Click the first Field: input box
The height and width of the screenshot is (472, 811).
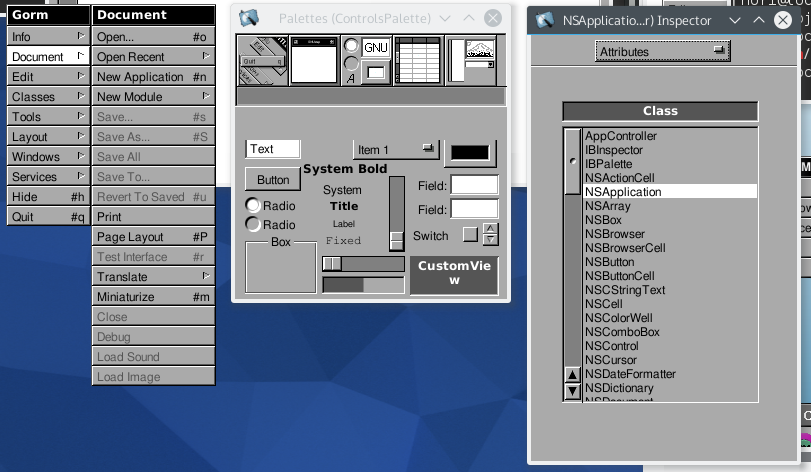tap(474, 185)
